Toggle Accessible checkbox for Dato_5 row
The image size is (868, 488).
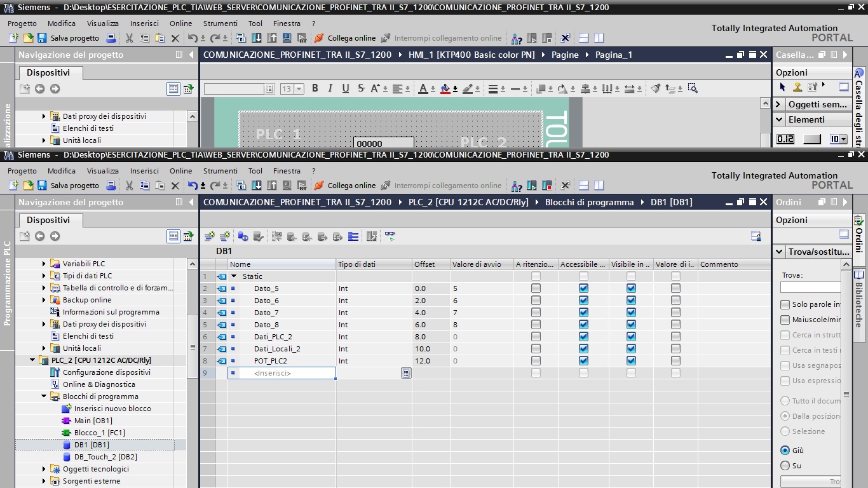tap(583, 288)
